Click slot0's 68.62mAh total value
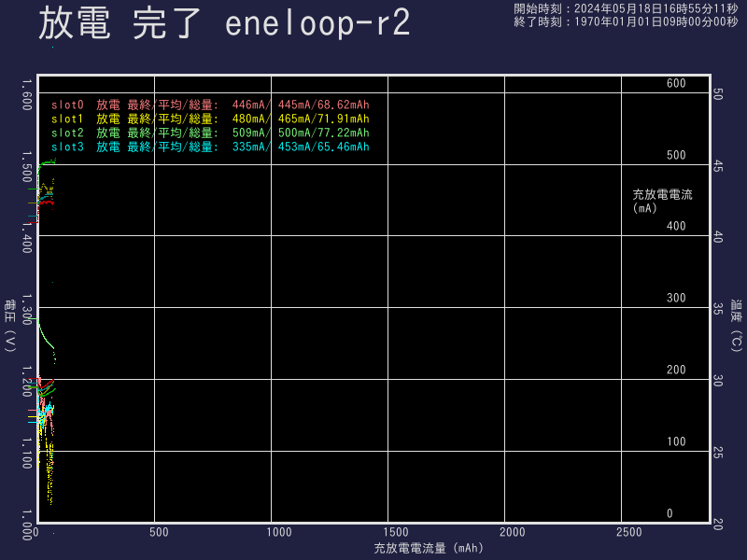The height and width of the screenshot is (560, 747). [x=344, y=105]
